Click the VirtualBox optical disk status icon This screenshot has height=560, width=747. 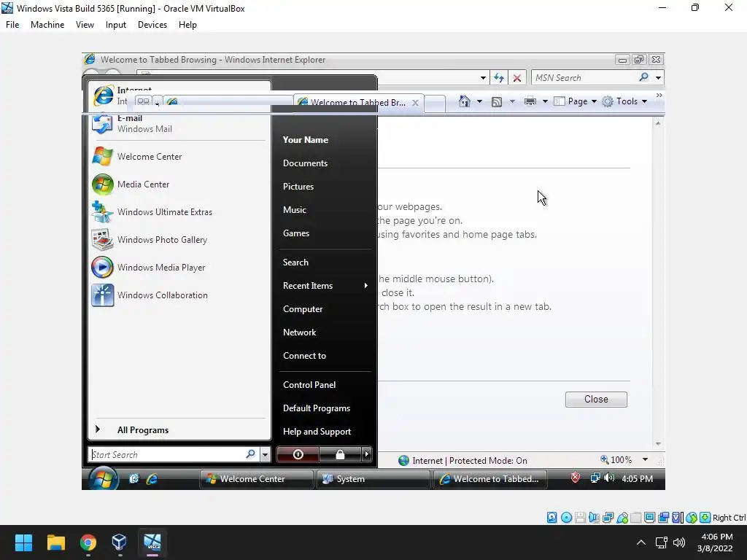[x=566, y=518]
